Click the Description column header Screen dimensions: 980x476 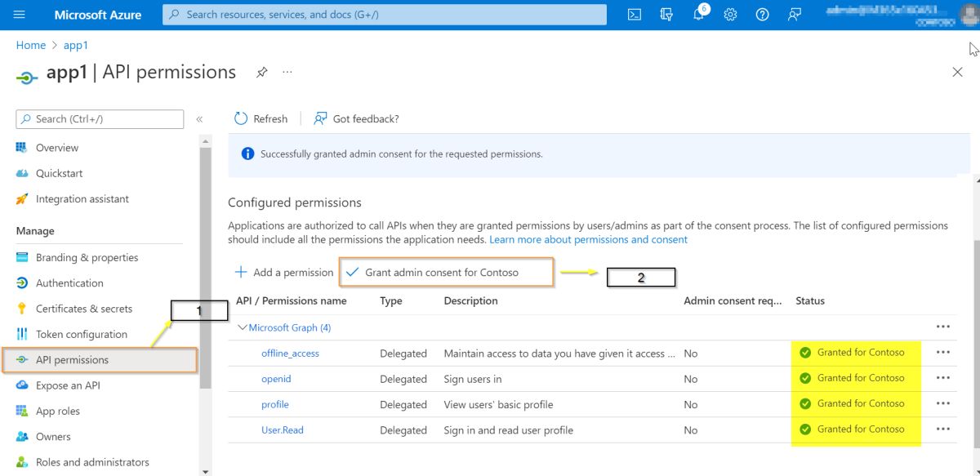pos(470,300)
